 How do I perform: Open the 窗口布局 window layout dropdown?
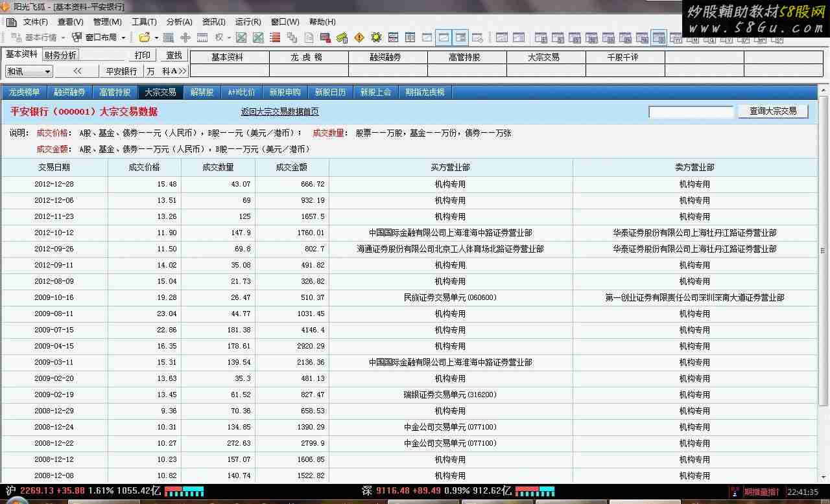click(99, 38)
